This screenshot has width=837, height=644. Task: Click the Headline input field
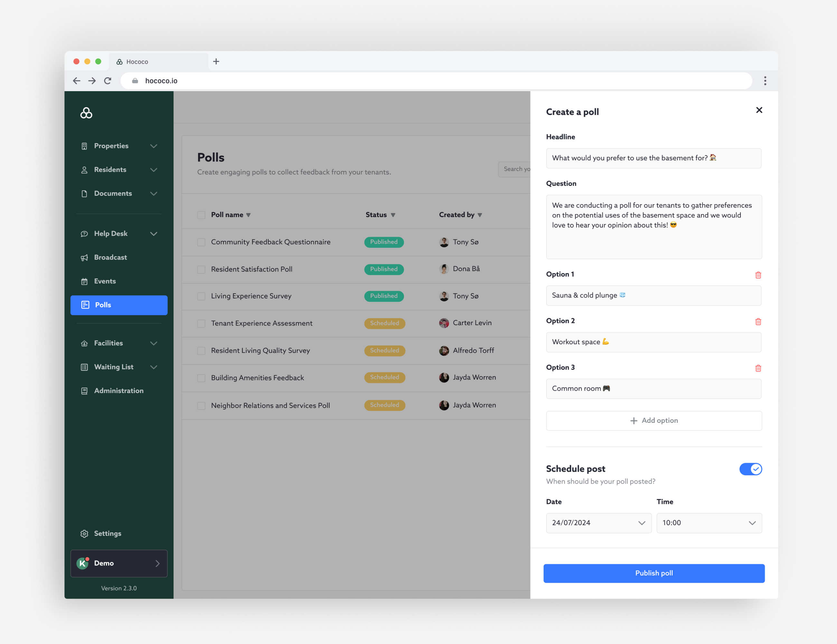(x=654, y=158)
